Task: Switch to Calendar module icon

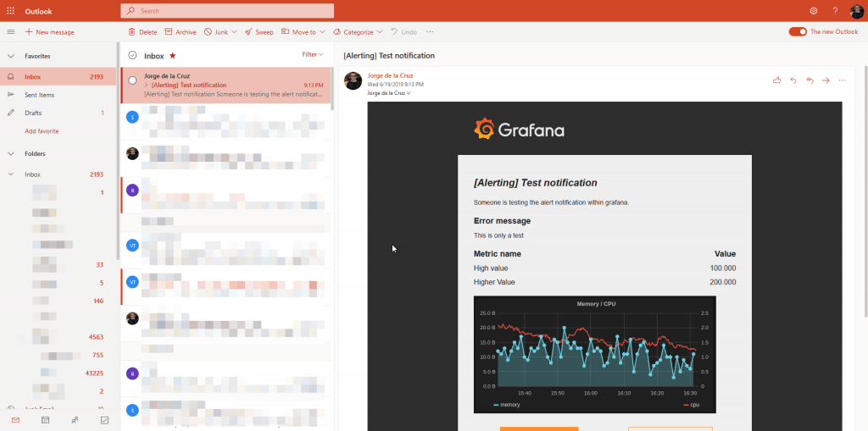Action: 46,420
